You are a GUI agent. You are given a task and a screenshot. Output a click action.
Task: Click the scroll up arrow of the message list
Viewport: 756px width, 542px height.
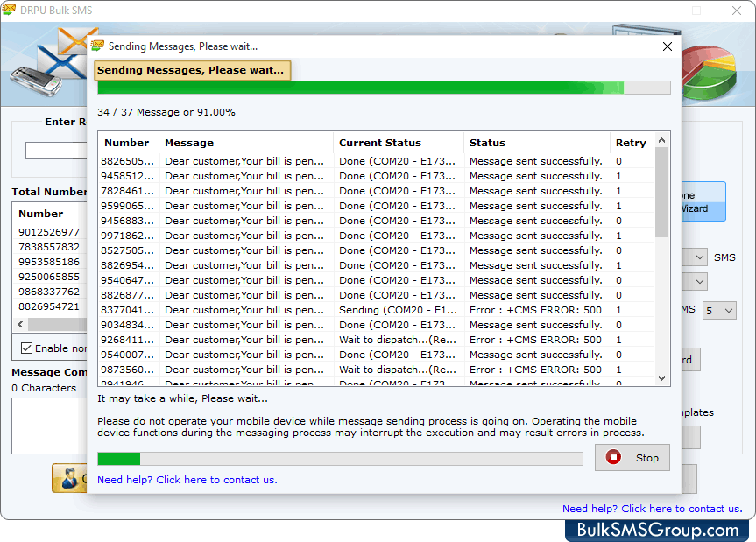(661, 140)
